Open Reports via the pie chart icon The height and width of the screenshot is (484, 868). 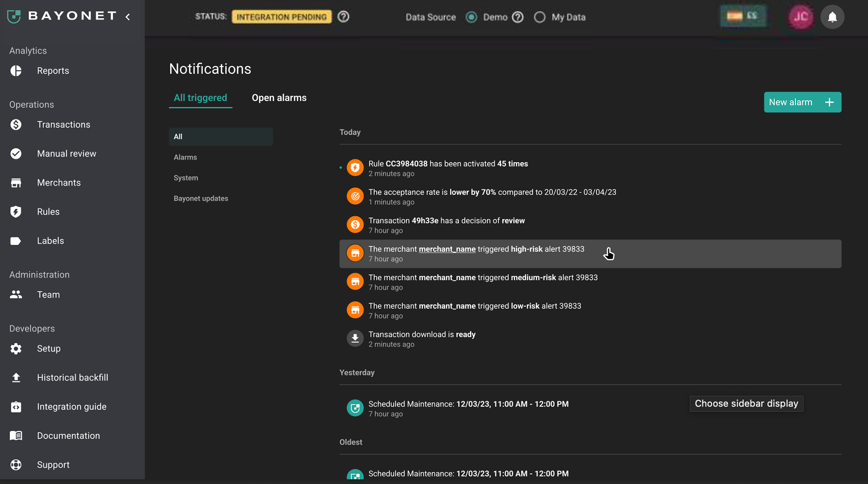point(16,71)
